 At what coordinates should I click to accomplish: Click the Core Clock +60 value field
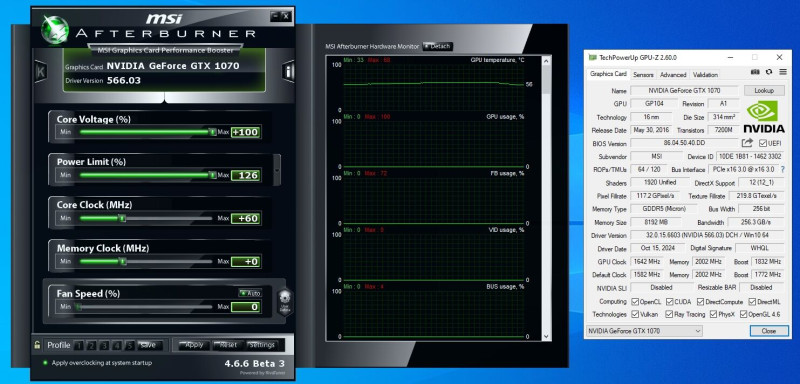(x=246, y=219)
